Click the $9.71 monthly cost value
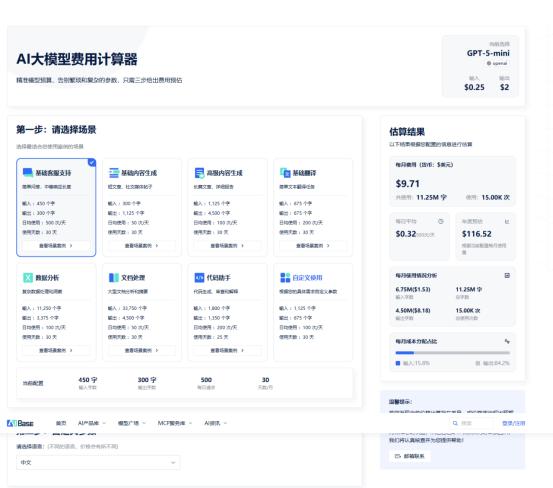Image resolution: width=553 pixels, height=488 pixels. tap(407, 184)
